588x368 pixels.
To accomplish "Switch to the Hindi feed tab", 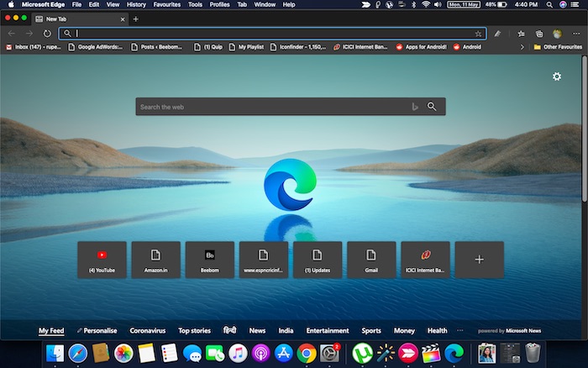I will point(229,330).
